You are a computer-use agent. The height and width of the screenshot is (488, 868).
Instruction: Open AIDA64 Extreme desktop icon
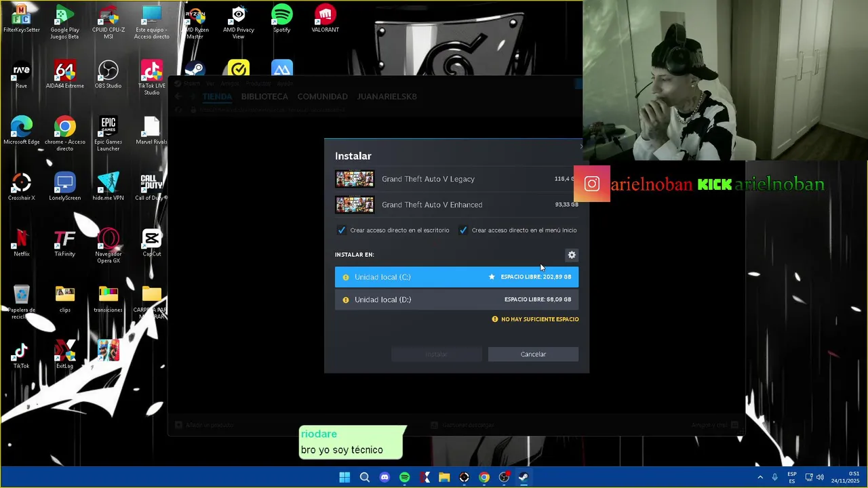tap(65, 75)
